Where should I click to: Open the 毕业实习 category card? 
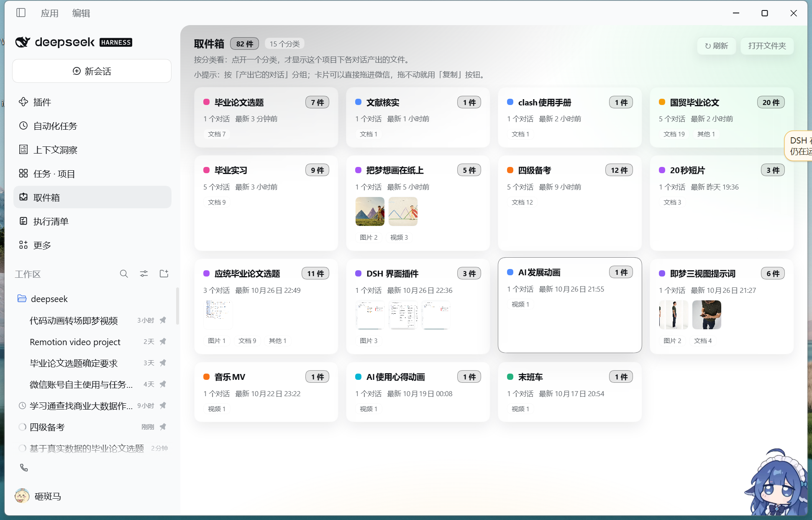[266, 203]
